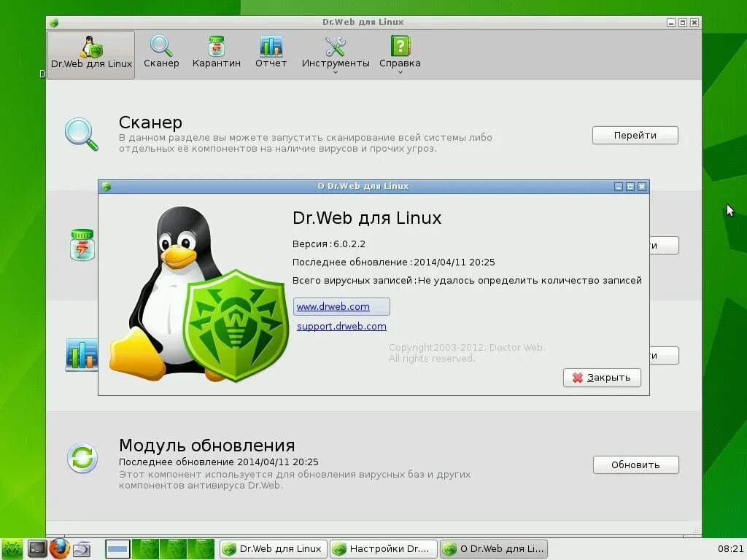The height and width of the screenshot is (560, 747).
Task: Maximize the main Dr.Web window
Action: pyautogui.click(x=683, y=23)
